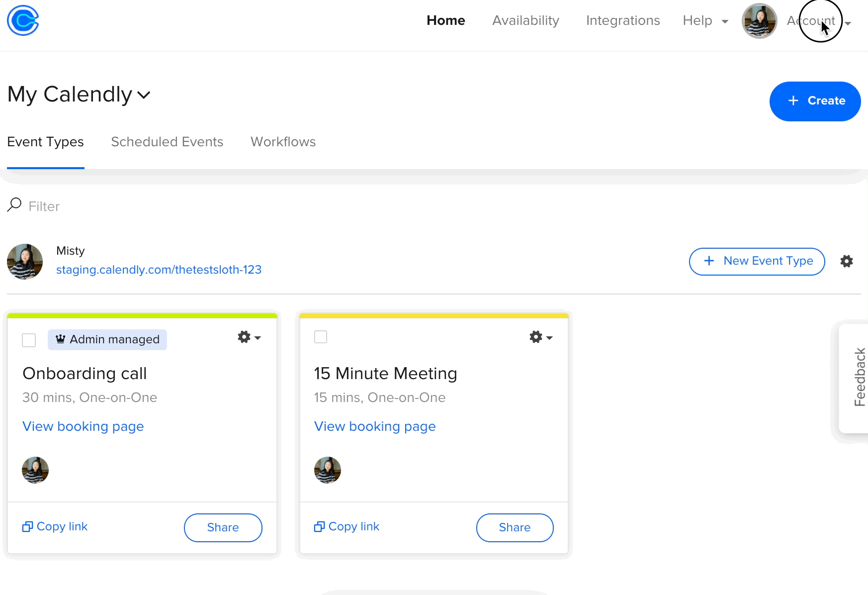Viewport: 868px width, 595px height.
Task: Select the 15 Minute Meeting checkbox
Action: [321, 337]
